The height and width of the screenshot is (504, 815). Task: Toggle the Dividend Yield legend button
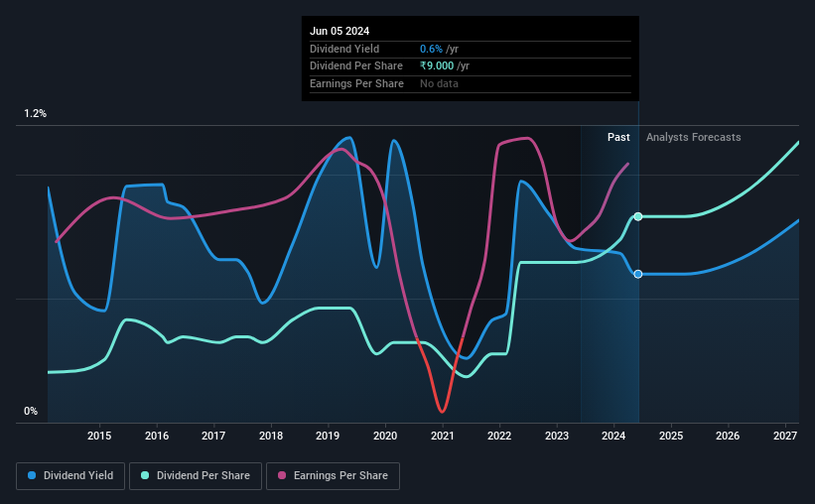70,476
